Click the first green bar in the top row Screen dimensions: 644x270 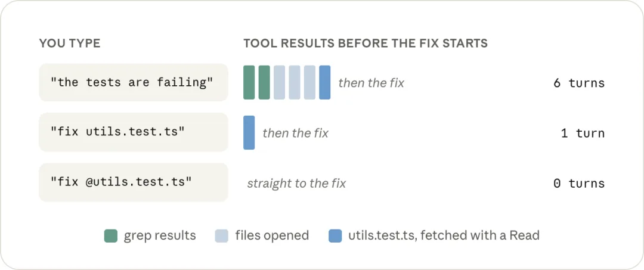tap(249, 82)
